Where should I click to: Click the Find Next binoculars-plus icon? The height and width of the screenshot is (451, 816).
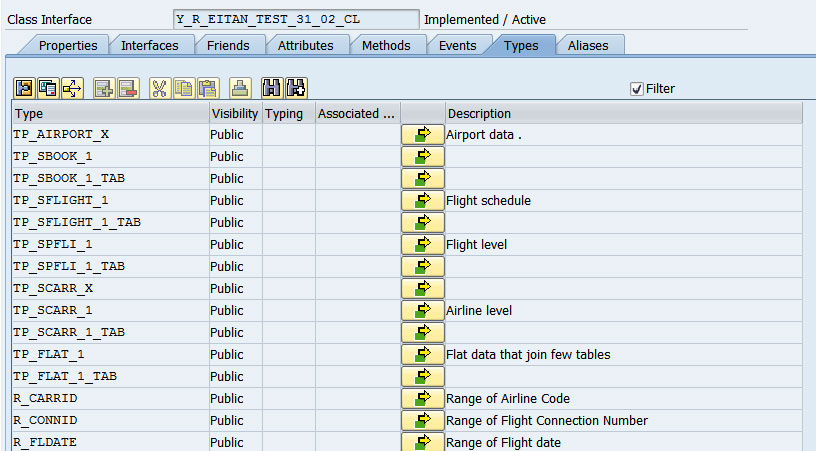pos(296,88)
